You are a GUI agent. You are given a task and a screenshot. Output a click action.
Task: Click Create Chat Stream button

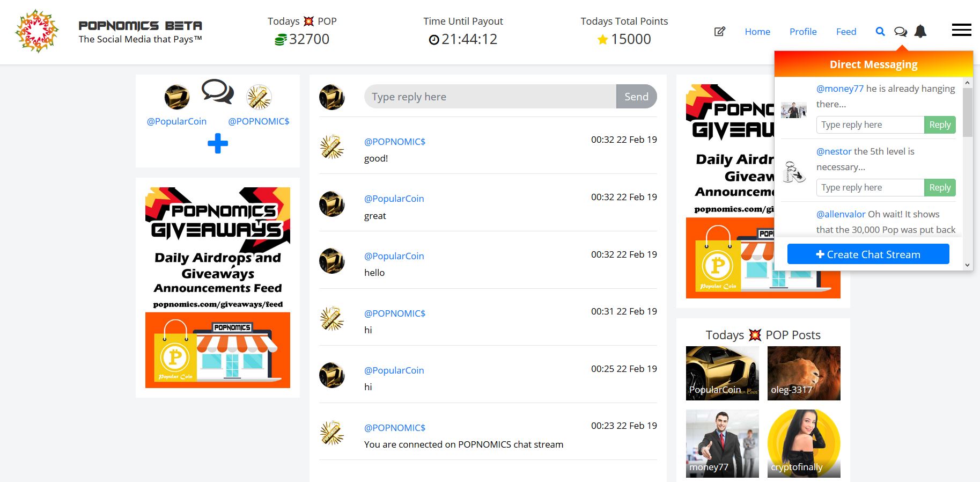coord(868,254)
